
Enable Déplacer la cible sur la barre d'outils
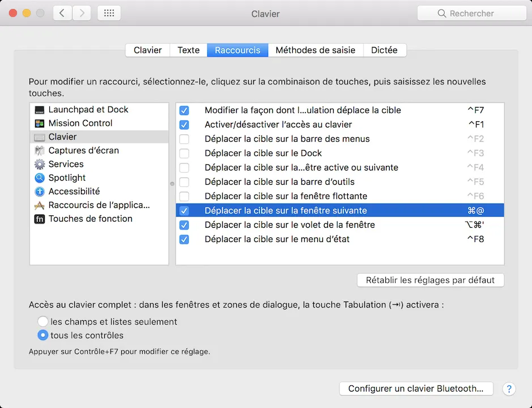184,182
